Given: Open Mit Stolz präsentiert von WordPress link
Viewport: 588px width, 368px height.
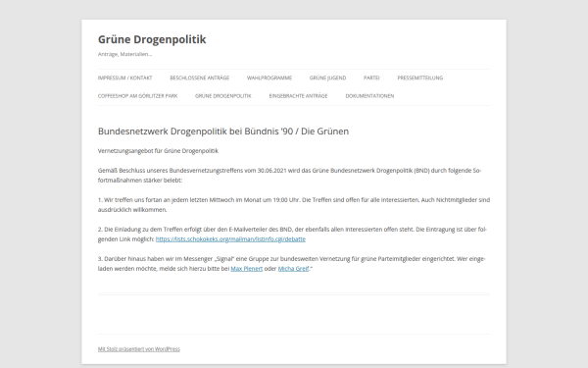Looking at the screenshot, I should click(x=139, y=349).
